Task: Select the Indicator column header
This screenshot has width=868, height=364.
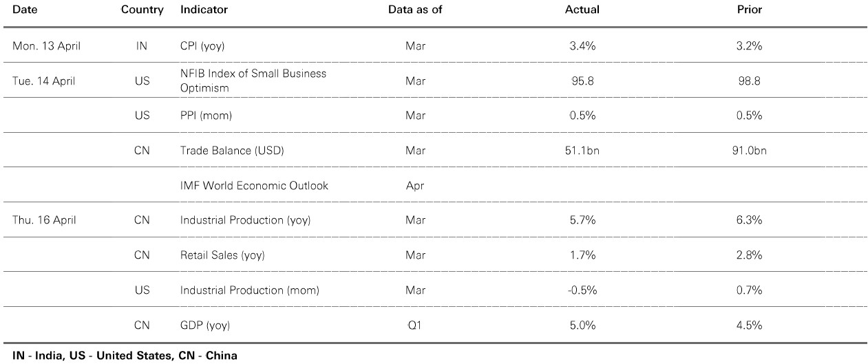Action: [x=204, y=10]
